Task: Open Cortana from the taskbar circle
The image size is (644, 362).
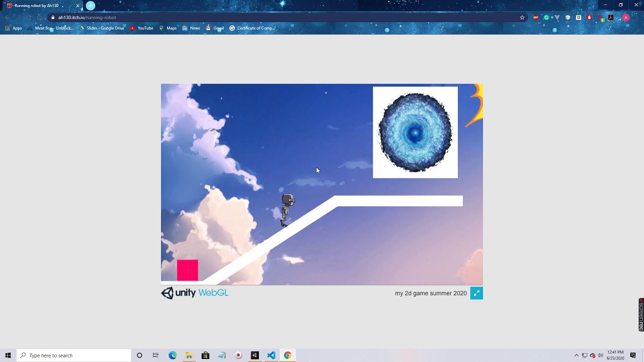Action: tap(139, 355)
